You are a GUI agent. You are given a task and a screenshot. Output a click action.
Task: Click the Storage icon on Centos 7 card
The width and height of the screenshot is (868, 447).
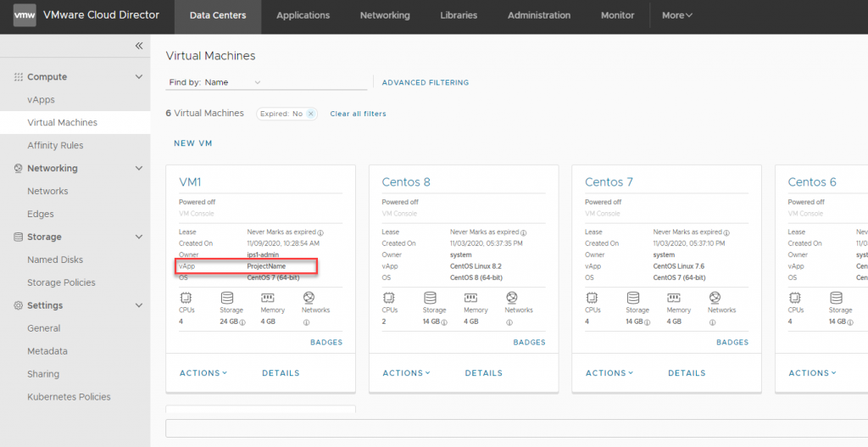click(633, 298)
